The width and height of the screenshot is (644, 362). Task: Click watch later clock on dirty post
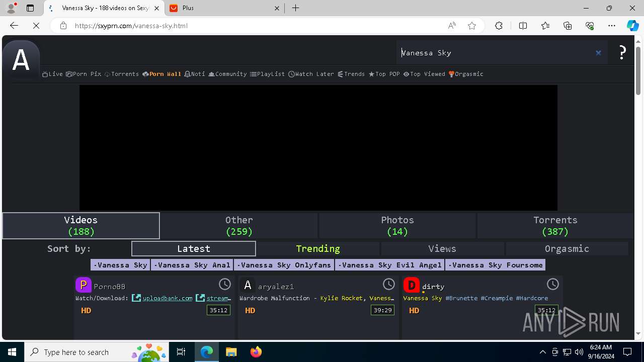click(x=553, y=284)
